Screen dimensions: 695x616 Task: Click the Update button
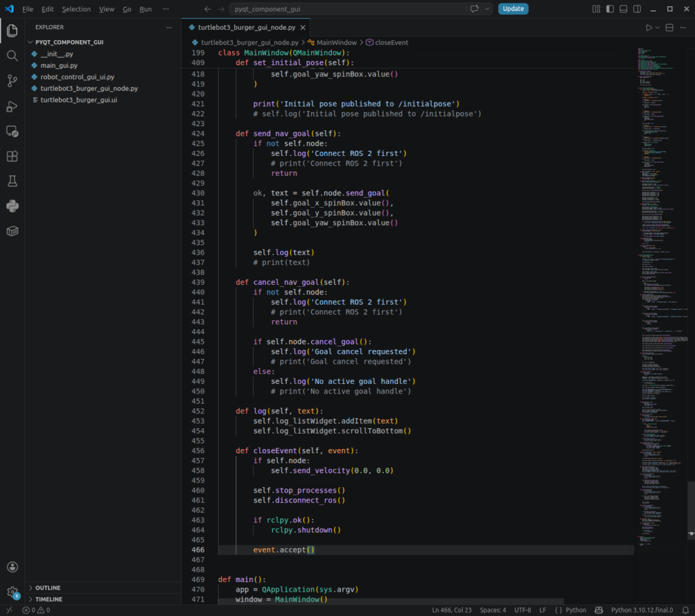pyautogui.click(x=513, y=9)
